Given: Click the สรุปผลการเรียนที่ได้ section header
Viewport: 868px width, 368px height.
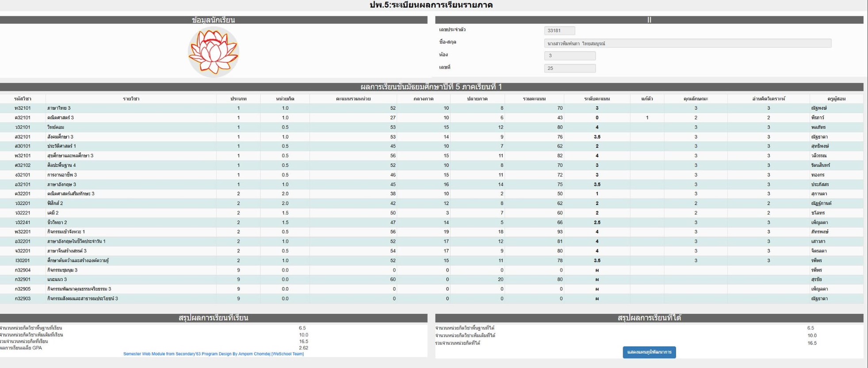Looking at the screenshot, I should point(649,318).
